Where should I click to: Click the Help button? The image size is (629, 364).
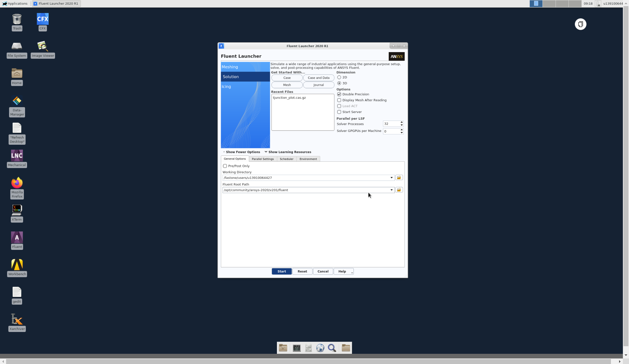tap(342, 271)
